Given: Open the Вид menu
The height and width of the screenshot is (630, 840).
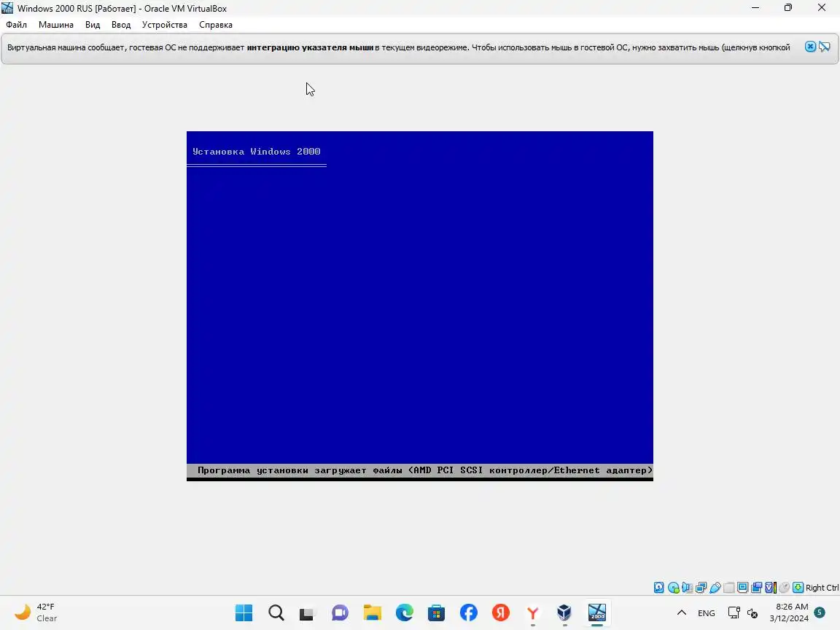Looking at the screenshot, I should tap(93, 25).
